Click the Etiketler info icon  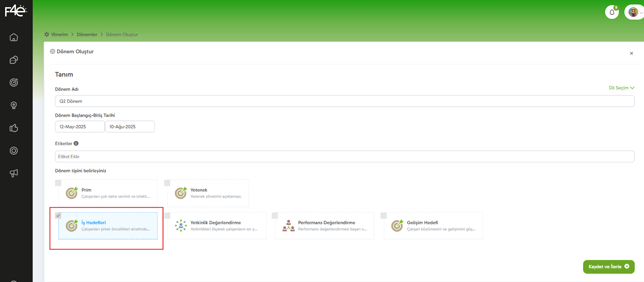click(x=76, y=144)
